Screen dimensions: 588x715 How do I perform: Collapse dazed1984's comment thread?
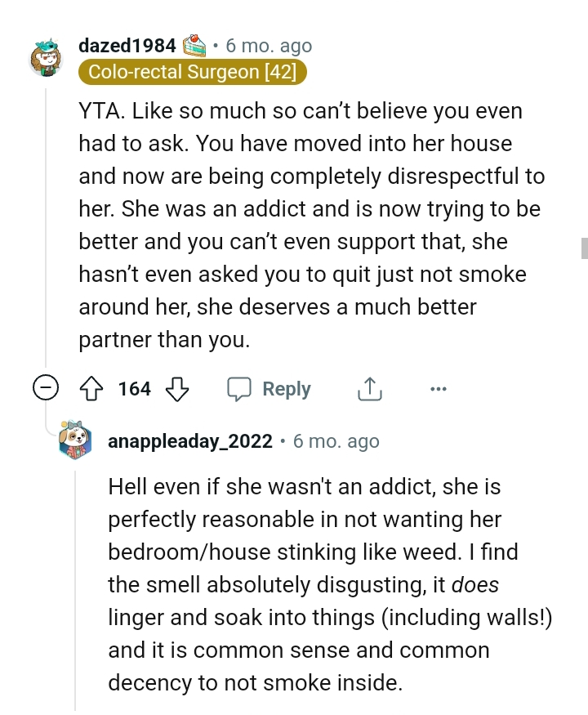[47, 389]
